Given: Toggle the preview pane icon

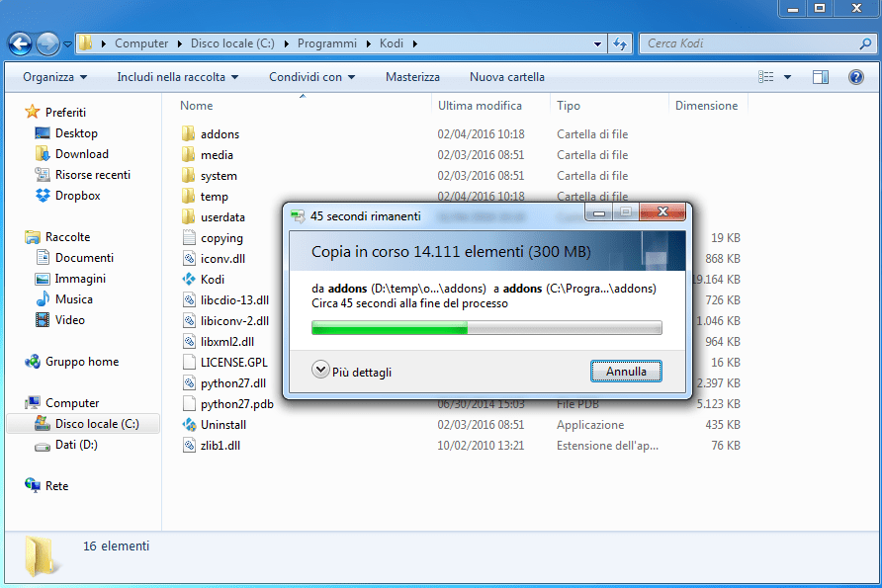Looking at the screenshot, I should 820,77.
